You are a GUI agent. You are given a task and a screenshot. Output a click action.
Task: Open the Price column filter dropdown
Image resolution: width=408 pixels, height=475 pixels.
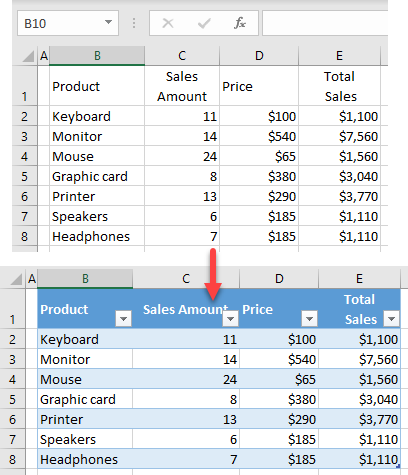pyautogui.click(x=309, y=319)
